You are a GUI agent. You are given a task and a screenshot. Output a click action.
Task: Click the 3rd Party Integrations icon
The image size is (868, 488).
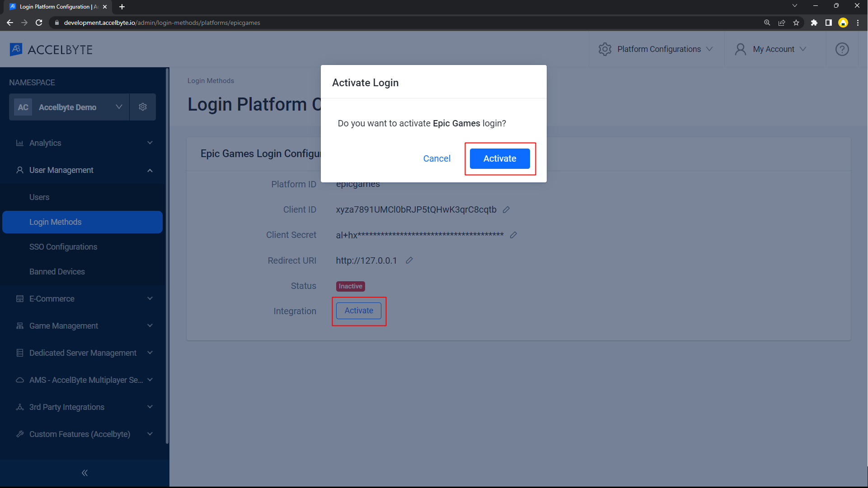click(20, 407)
